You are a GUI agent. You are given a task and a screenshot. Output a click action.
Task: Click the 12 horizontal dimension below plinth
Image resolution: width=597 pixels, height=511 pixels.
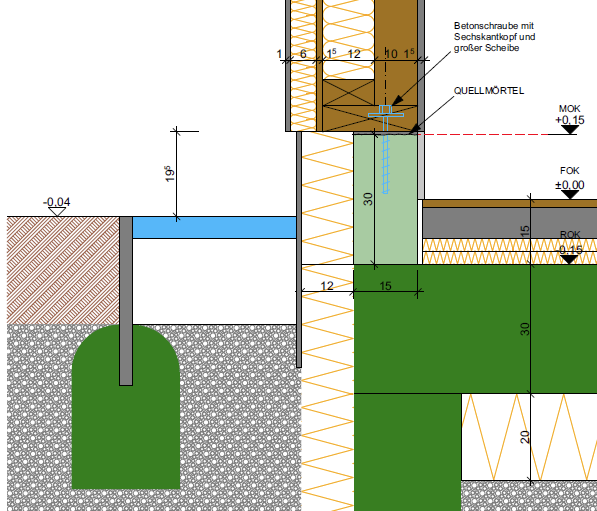coord(327,286)
